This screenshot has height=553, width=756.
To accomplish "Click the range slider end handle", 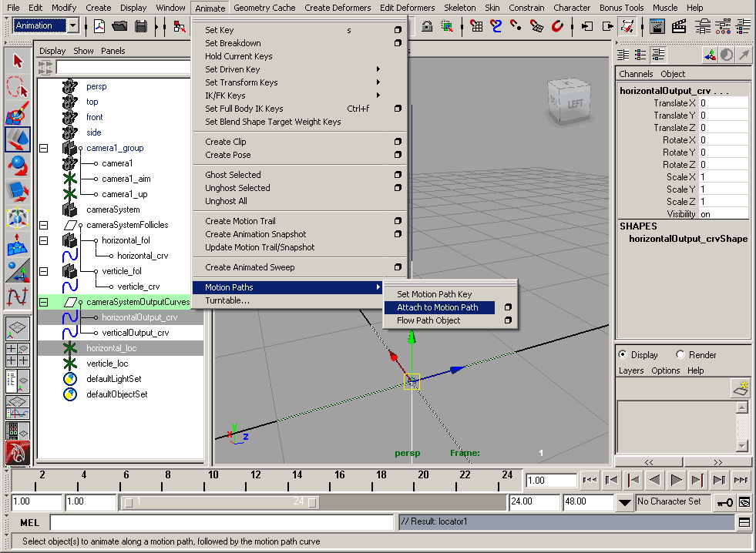I will (x=312, y=502).
